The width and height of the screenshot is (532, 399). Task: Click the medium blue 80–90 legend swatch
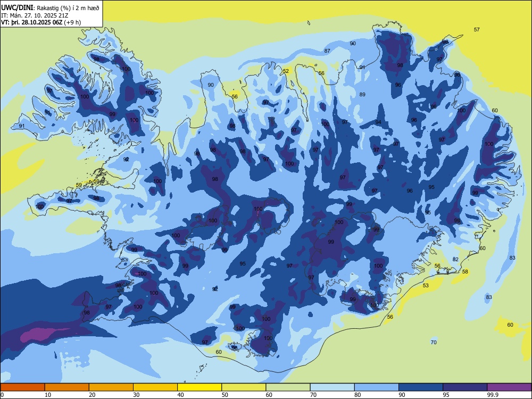[376, 387]
